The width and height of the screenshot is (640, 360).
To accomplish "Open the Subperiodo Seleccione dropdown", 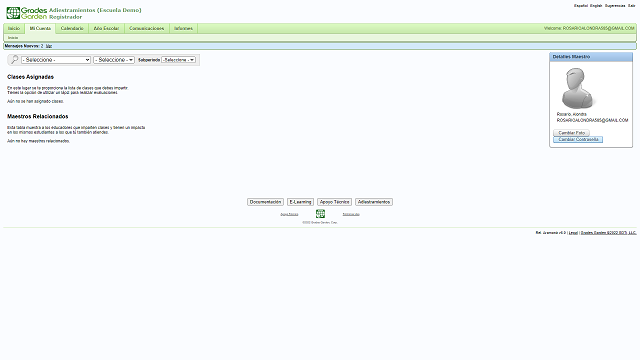I will [178, 60].
